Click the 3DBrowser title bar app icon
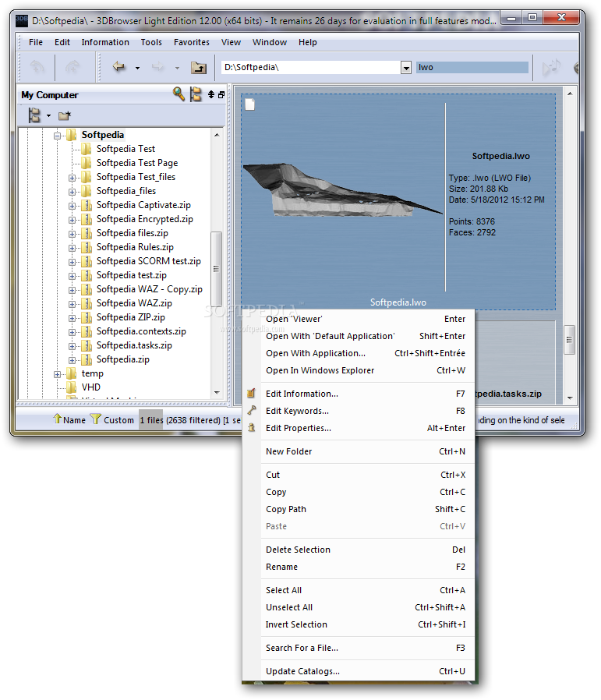601x700 pixels. [22, 20]
